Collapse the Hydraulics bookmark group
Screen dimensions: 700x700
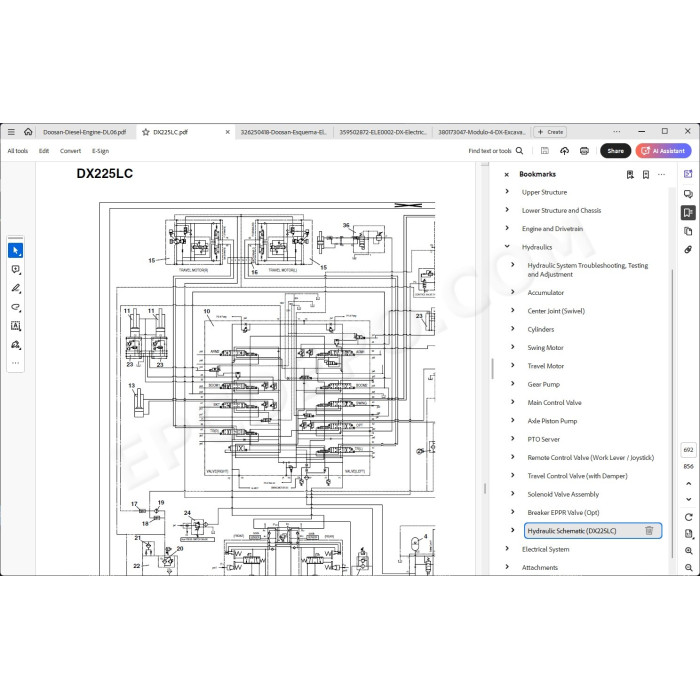507,246
